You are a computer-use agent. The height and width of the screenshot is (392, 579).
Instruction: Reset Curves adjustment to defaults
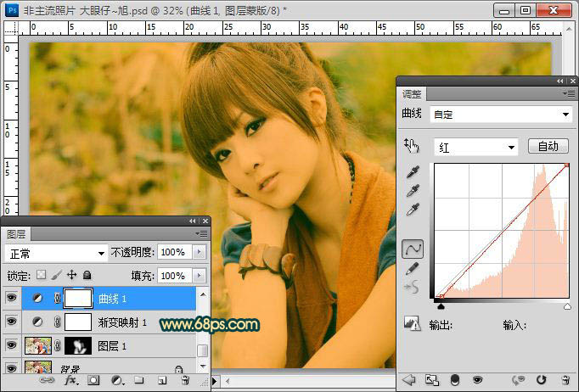pos(541,379)
